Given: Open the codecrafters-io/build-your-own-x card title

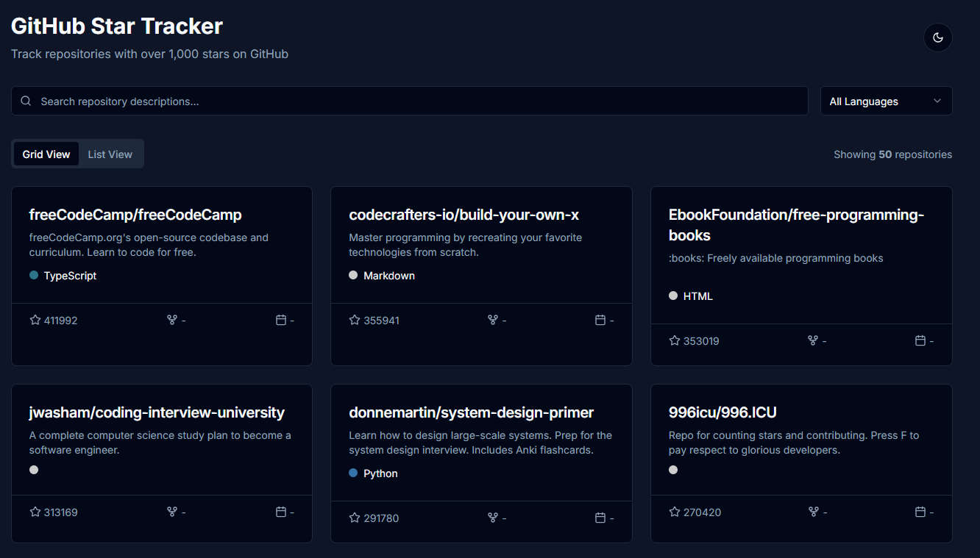Looking at the screenshot, I should tap(464, 215).
